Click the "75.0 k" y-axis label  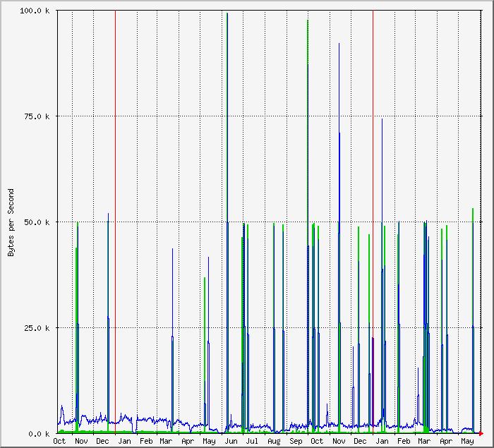pos(37,116)
